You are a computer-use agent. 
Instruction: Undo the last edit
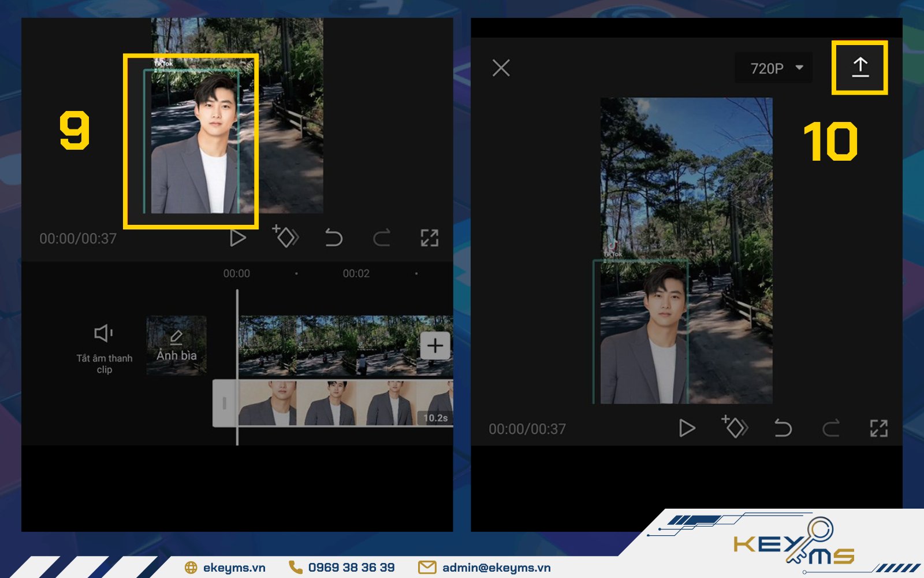coord(333,237)
